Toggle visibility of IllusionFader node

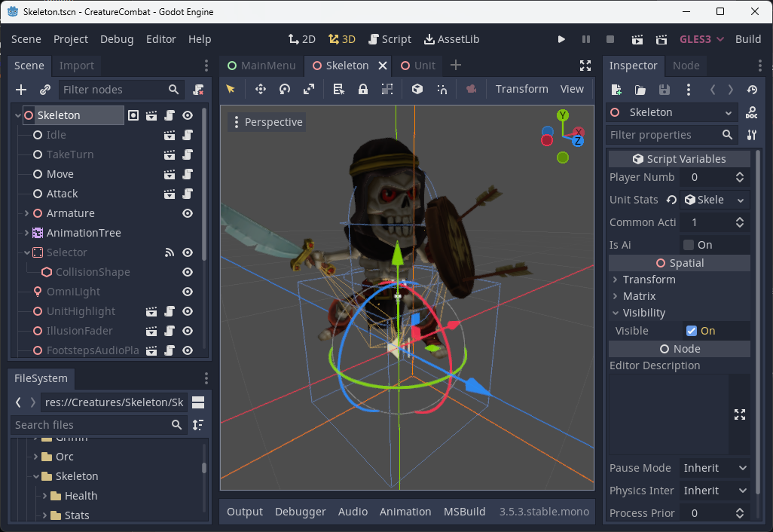click(x=188, y=331)
